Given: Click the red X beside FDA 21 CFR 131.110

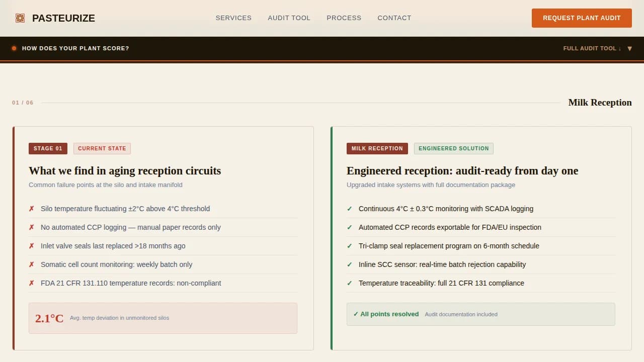Looking at the screenshot, I should coord(31,283).
